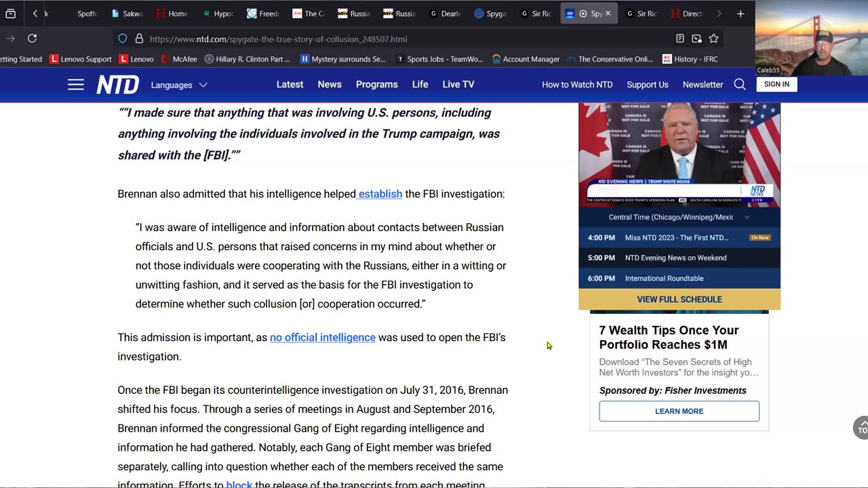Switch to the Sakwa browser tab
Screen dimensions: 868x488
pyautogui.click(x=126, y=14)
